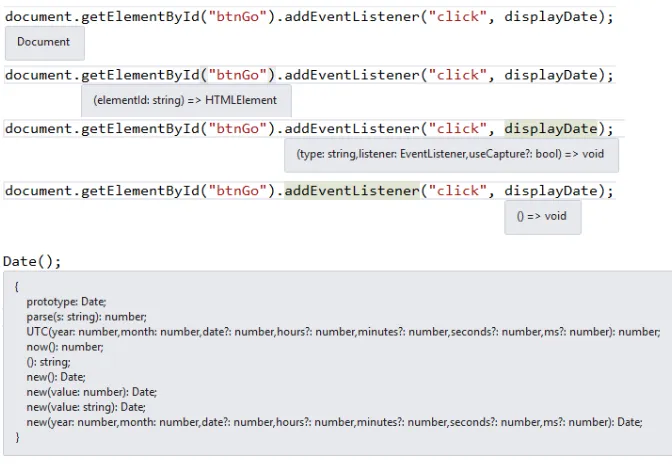Click '(): string;' line
The image size is (672, 470).
48,362
